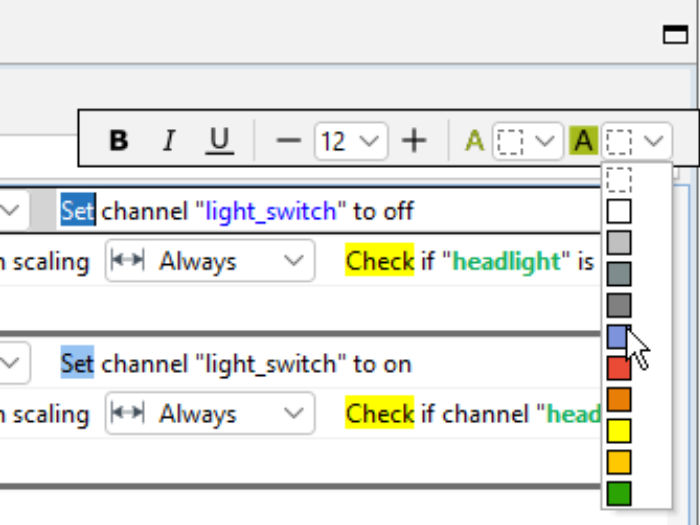Click the green text color A icon
Viewport: 700px width, 525px height.
coord(474,141)
